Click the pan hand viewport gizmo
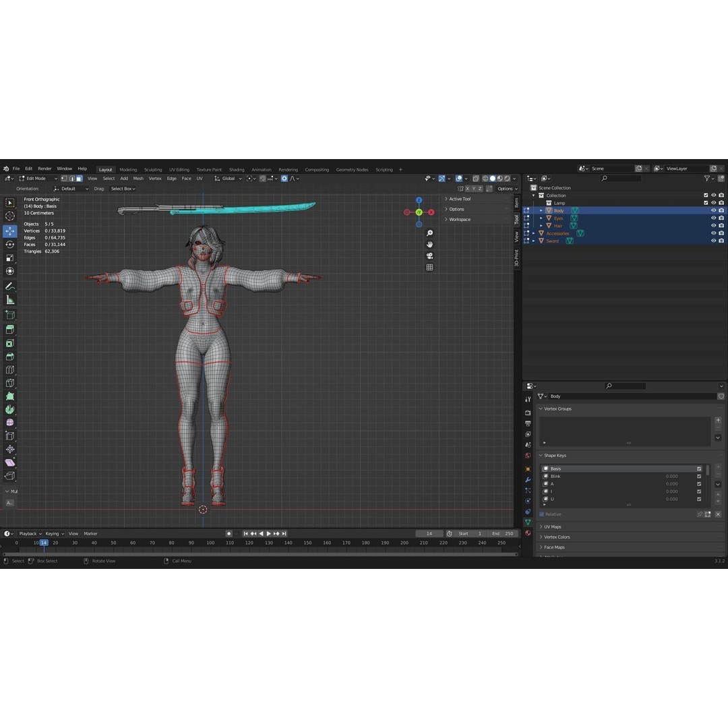728x728 pixels. click(430, 244)
